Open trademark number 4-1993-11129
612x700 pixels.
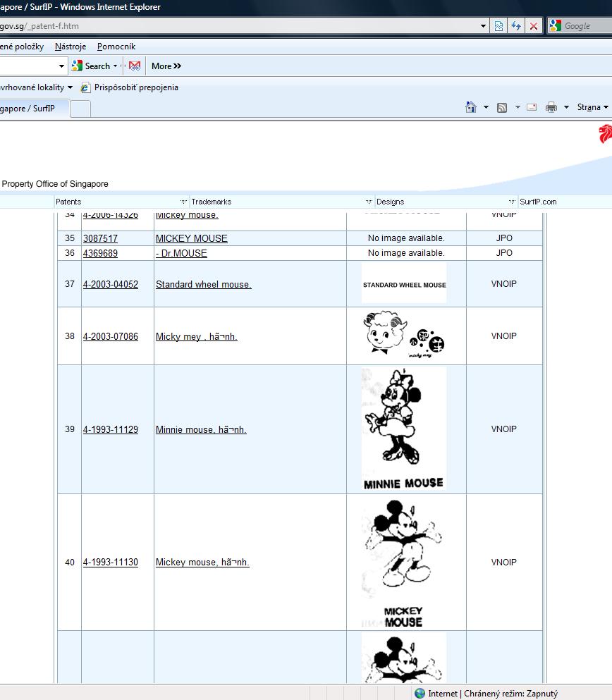(x=111, y=429)
